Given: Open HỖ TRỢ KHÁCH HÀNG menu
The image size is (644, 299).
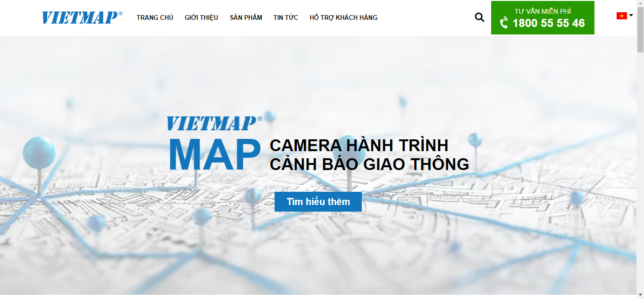Looking at the screenshot, I should coord(343,17).
